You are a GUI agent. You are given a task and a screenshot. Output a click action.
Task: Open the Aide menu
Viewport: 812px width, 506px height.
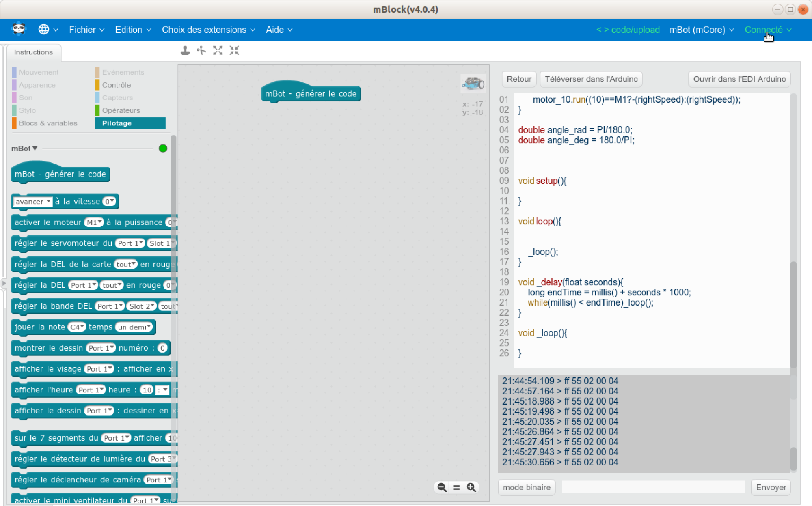coord(279,30)
